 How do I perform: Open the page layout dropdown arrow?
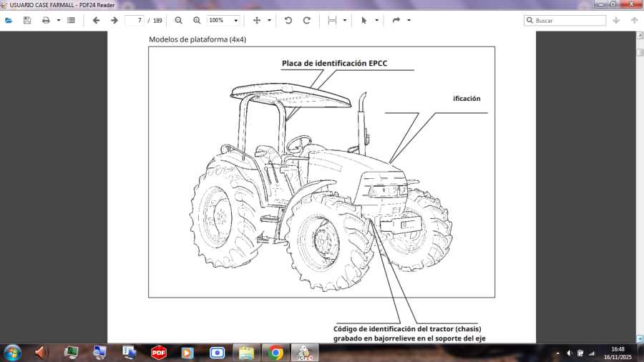click(x=345, y=21)
